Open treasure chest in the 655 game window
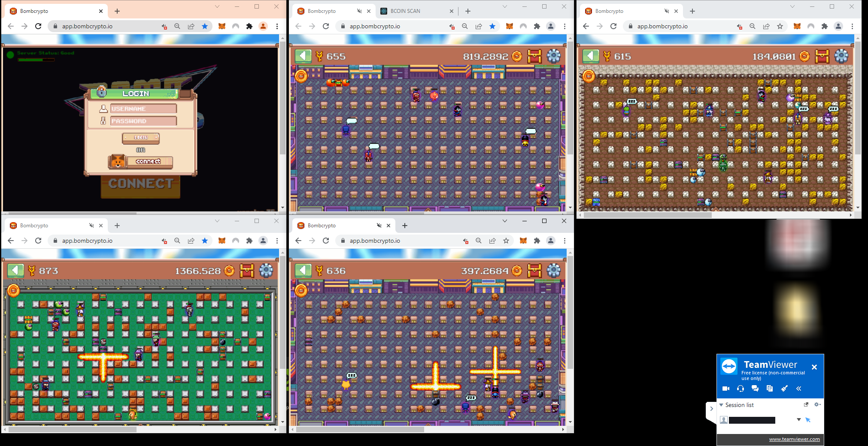 (534, 56)
